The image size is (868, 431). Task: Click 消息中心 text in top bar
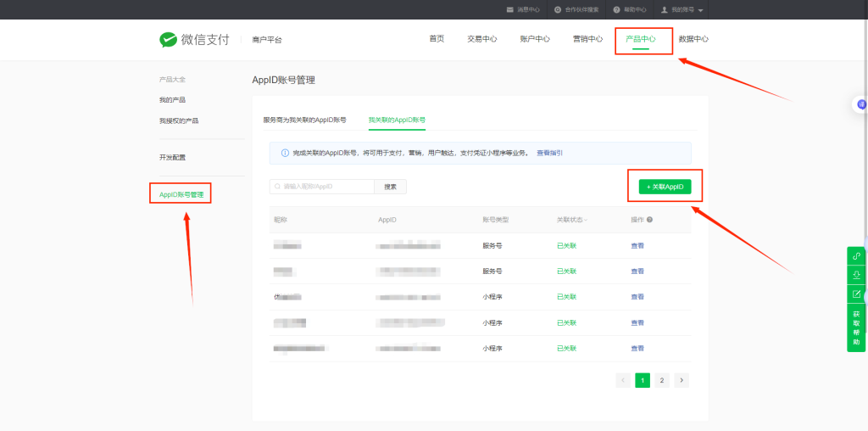(x=529, y=10)
